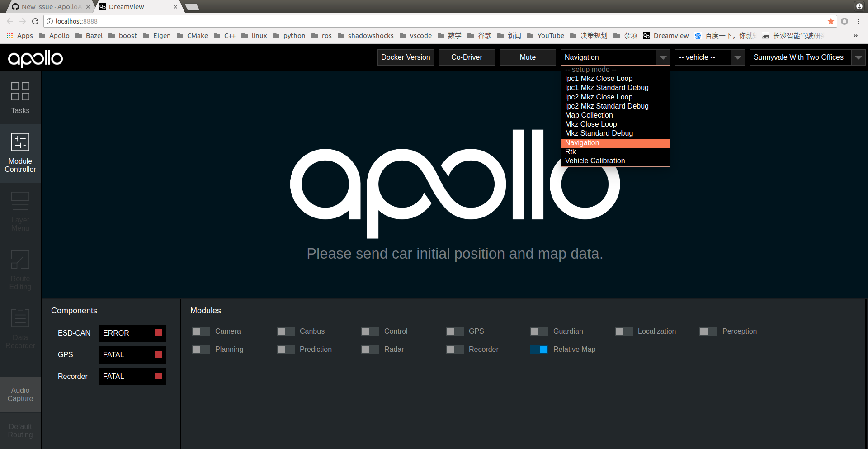This screenshot has height=449, width=868.
Task: Enable the Camera module switch
Action: [x=201, y=331]
